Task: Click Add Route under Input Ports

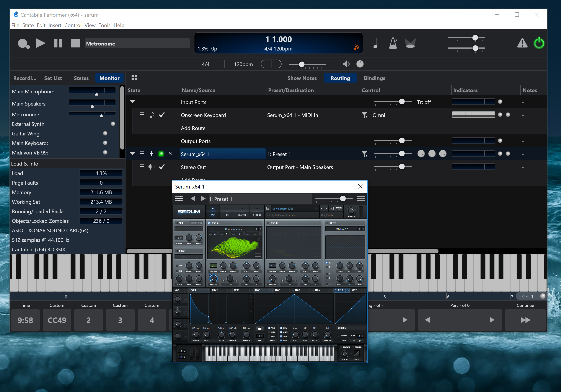Action: point(193,128)
